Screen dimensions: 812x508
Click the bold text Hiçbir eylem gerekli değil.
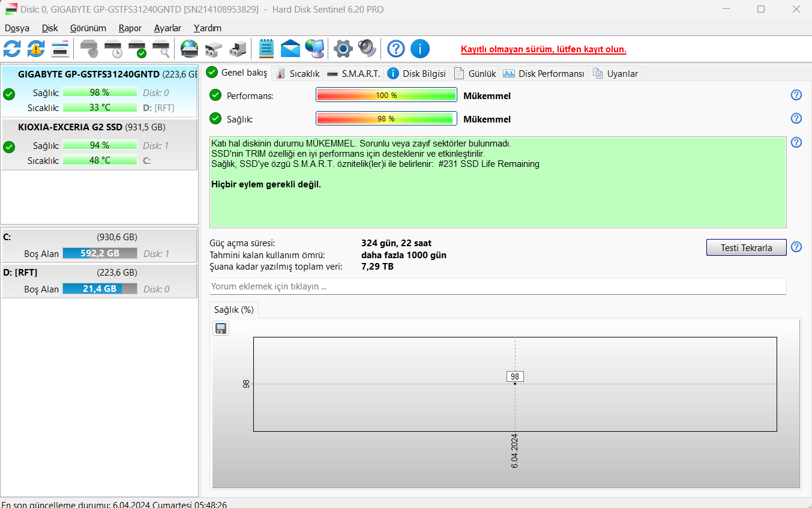tap(266, 184)
